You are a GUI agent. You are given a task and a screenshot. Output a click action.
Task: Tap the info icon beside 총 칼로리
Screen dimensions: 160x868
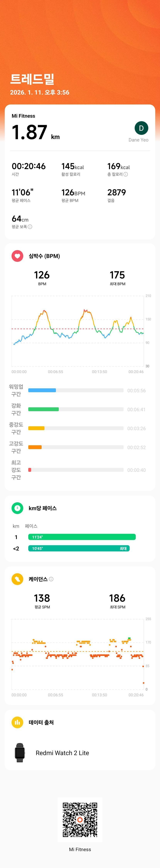126,174
